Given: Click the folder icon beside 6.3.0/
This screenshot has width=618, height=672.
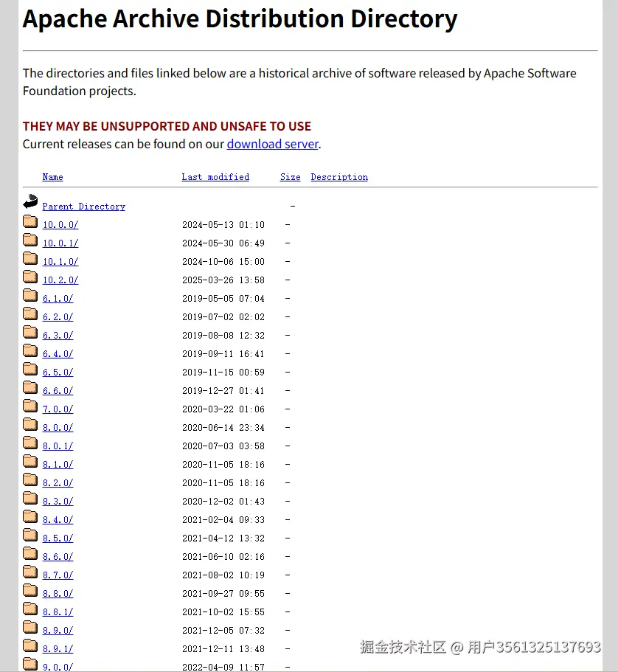Looking at the screenshot, I should click(30, 332).
